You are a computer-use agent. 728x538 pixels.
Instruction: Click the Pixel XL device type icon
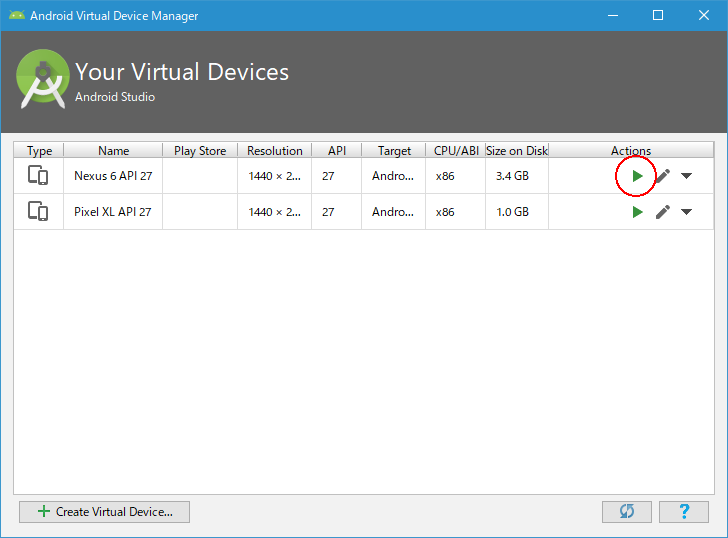[x=38, y=211]
